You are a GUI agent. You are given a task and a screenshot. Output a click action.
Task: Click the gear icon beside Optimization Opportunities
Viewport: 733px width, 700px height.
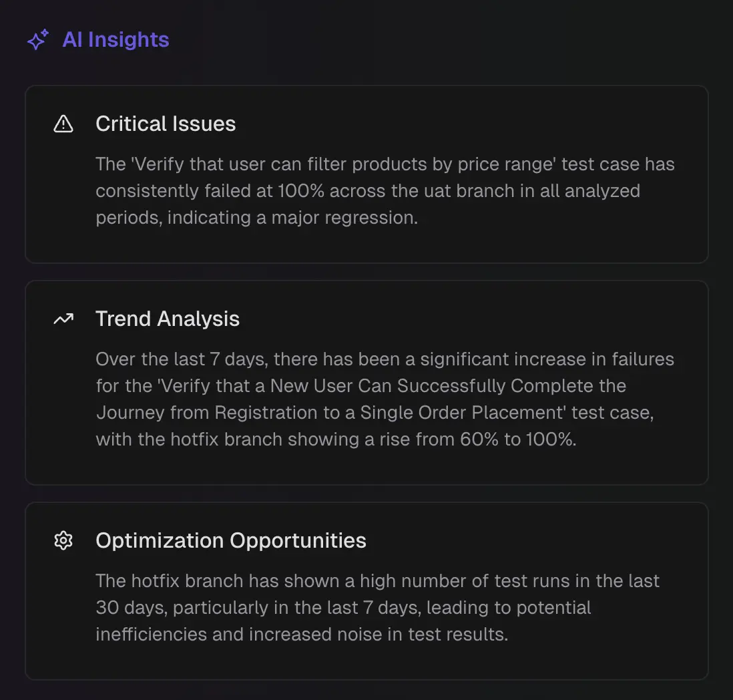click(x=63, y=540)
